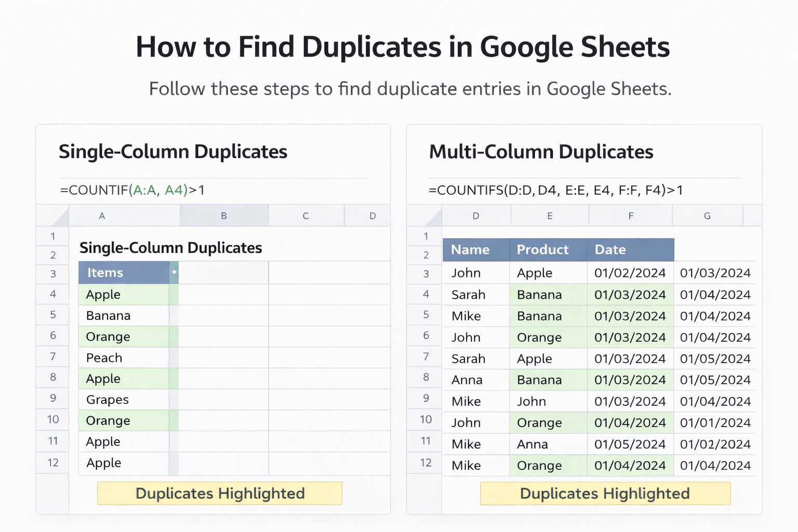The image size is (798, 532).
Task: Open the Items column header dropdown
Action: (175, 272)
